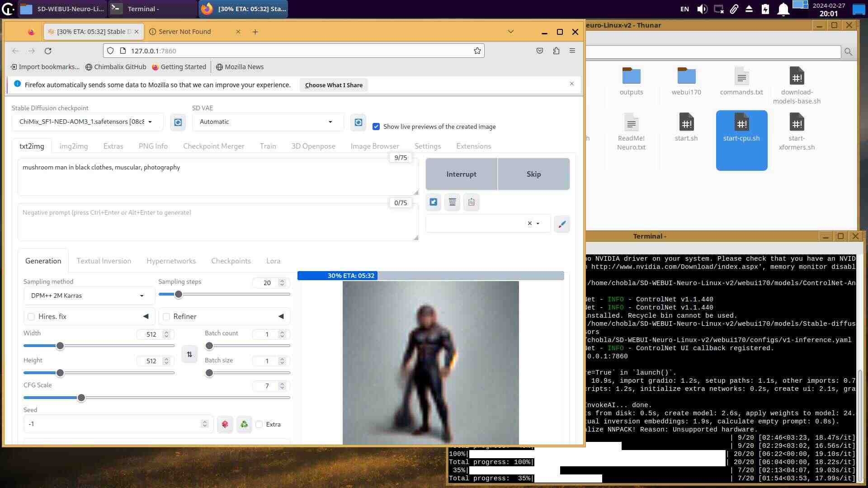Disable Show live previews checkbox
This screenshot has width=868, height=488.
click(x=376, y=127)
